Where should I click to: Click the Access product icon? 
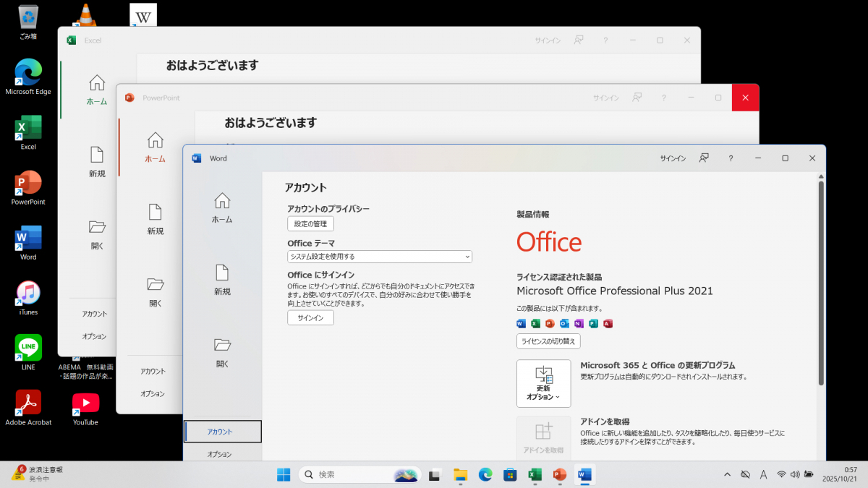click(608, 323)
